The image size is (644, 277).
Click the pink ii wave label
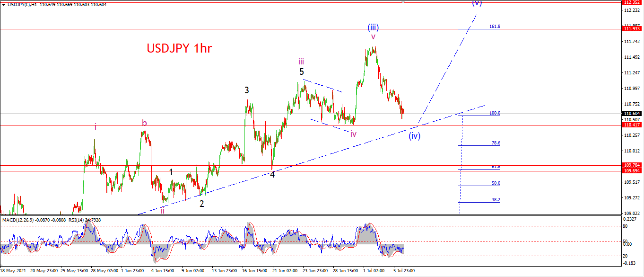(x=162, y=211)
